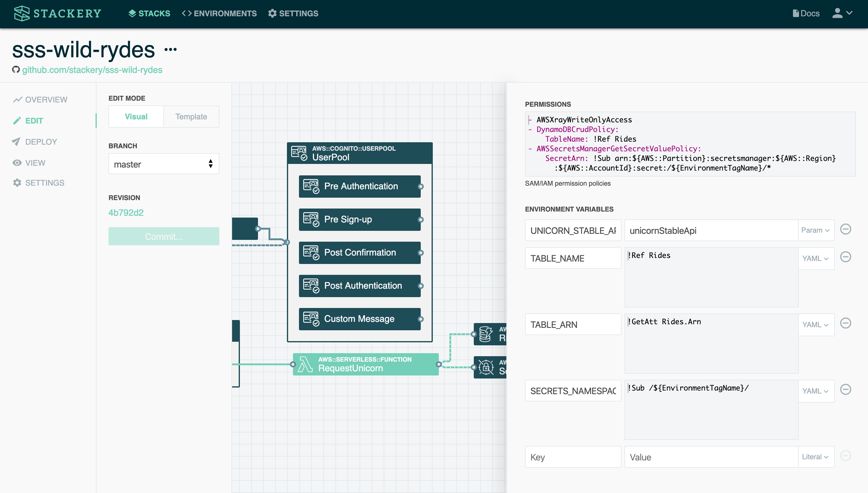Open the master branch dropdown

coord(164,164)
